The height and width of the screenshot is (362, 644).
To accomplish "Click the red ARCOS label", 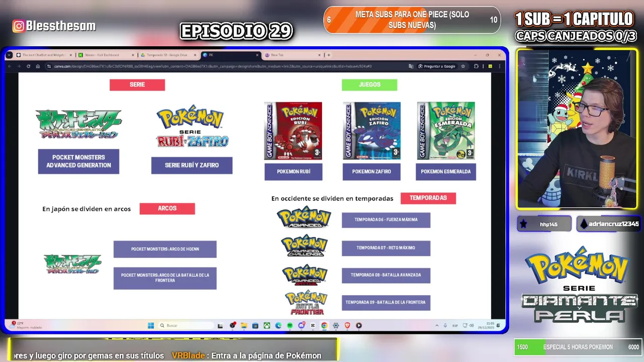I will 167,209.
